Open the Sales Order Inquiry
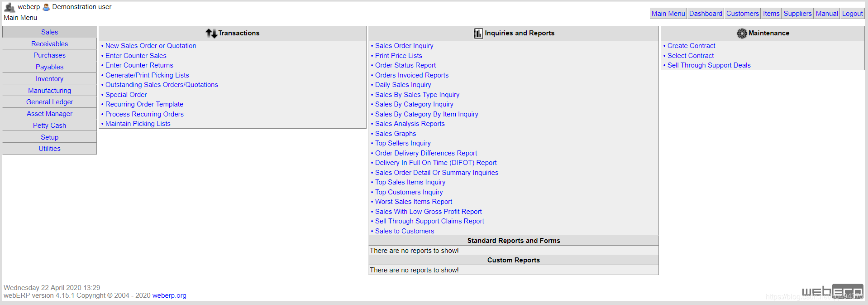Image resolution: width=868 pixels, height=305 pixels. (404, 46)
